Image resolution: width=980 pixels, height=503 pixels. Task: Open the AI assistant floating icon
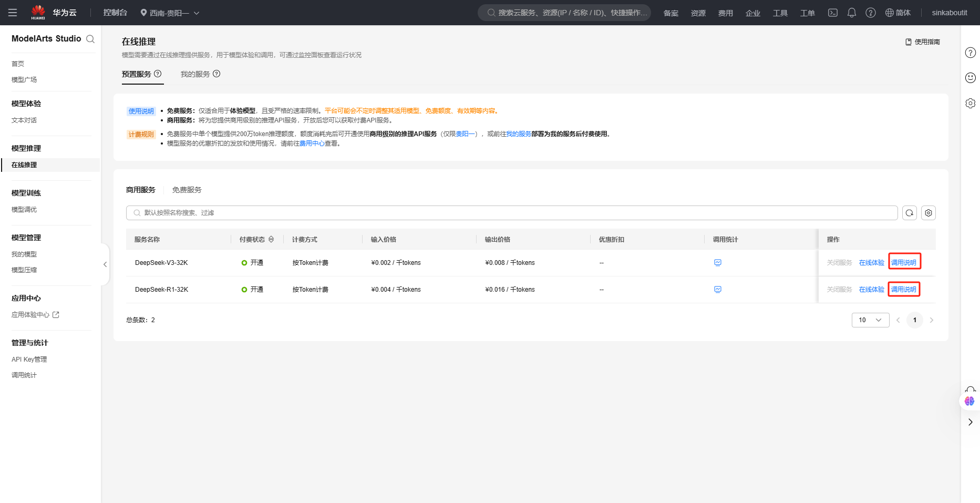point(969,401)
